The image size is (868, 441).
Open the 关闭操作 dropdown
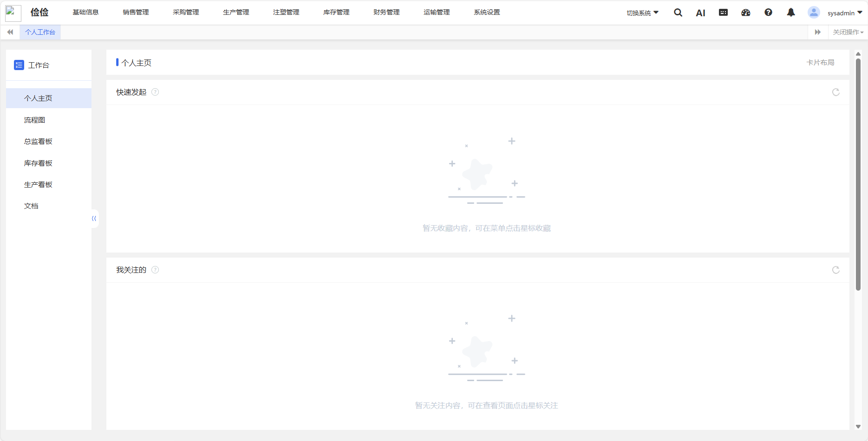pyautogui.click(x=847, y=32)
